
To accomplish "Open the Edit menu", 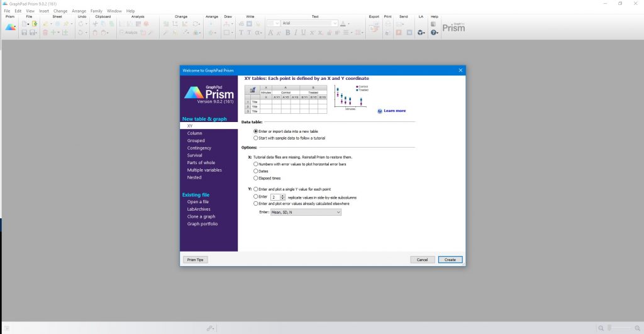I will click(18, 11).
